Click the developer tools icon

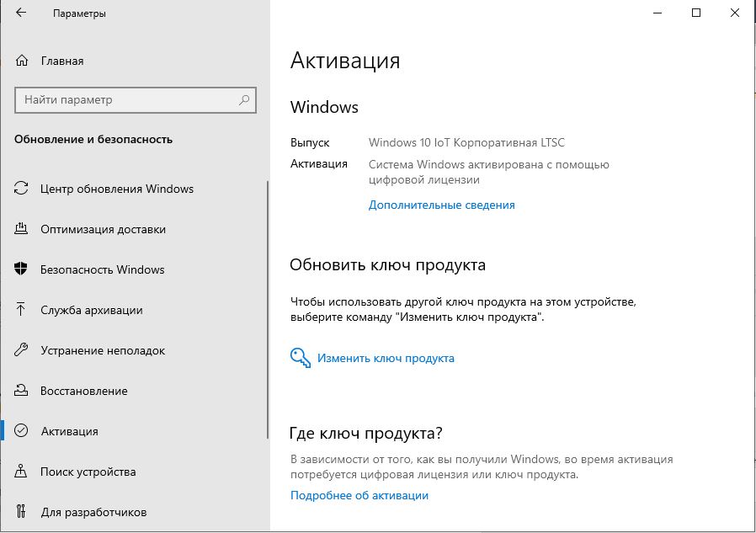coord(21,511)
